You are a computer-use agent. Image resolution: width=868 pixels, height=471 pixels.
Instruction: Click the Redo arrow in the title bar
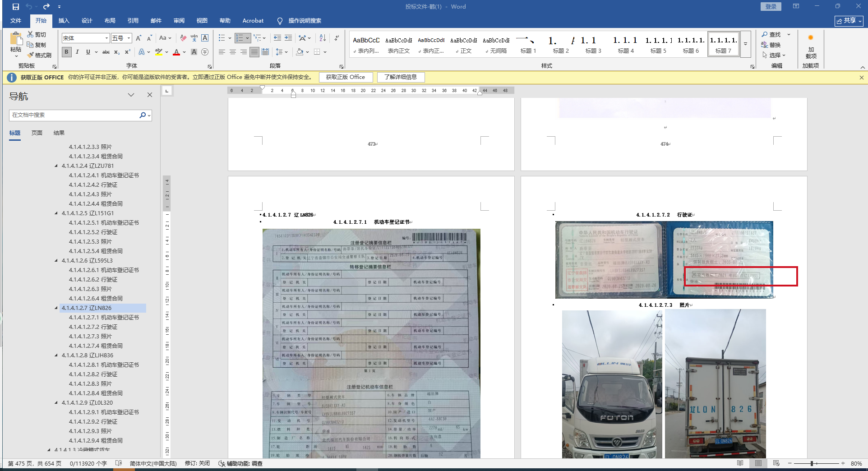[x=46, y=7]
